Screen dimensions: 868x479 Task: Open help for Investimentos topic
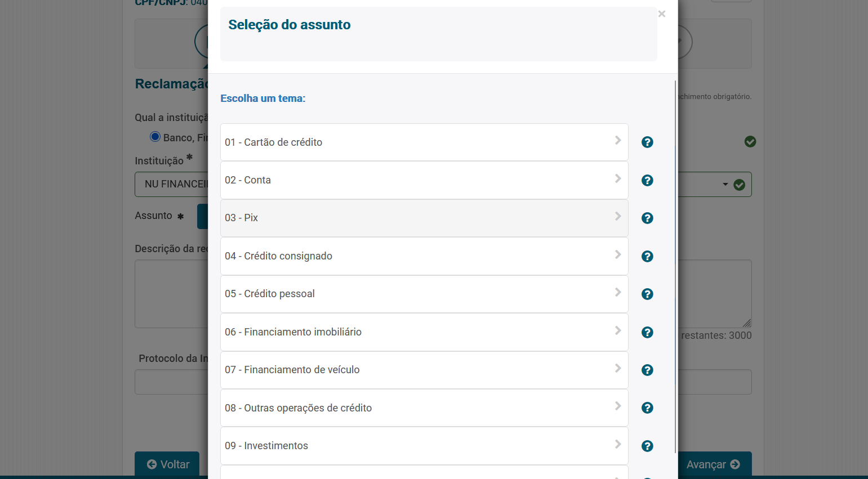(x=647, y=445)
